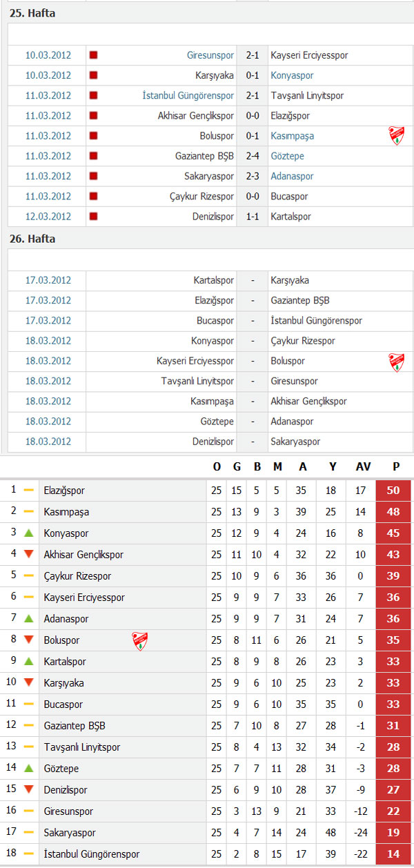Open Giresunspor team link in week 25
Screen dimensions: 414x868
pyautogui.click(x=210, y=55)
